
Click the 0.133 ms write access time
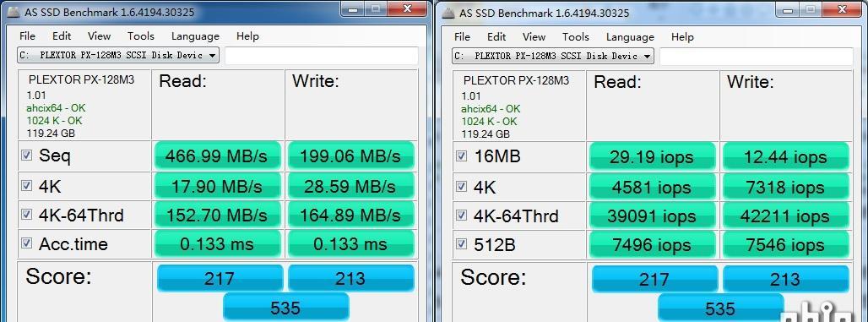(x=350, y=243)
